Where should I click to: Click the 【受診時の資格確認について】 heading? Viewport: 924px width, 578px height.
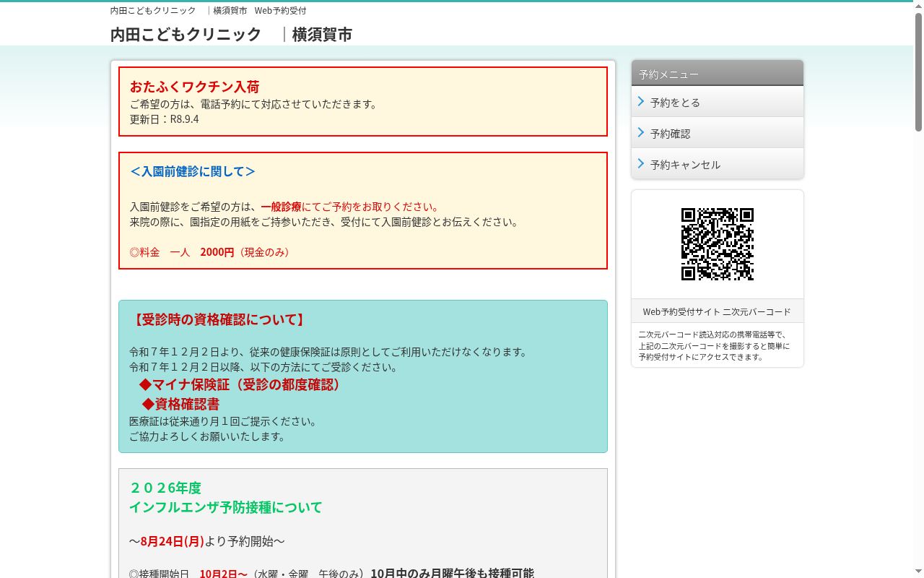point(219,319)
